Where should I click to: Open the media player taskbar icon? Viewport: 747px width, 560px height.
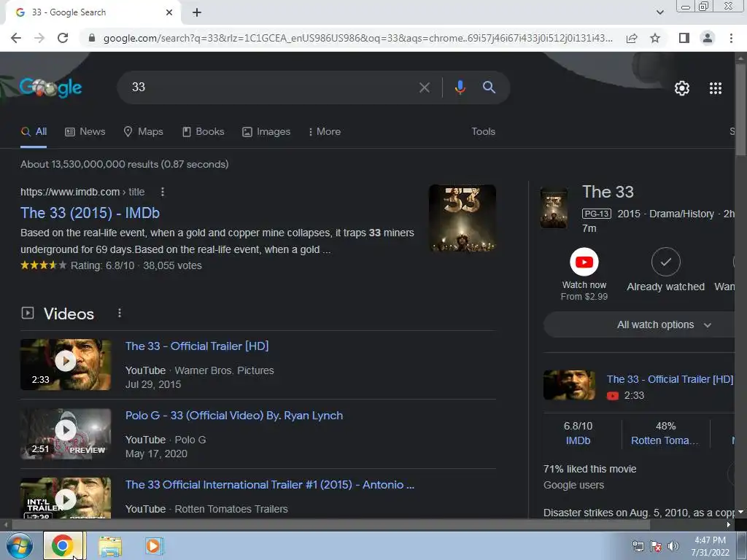(x=153, y=545)
